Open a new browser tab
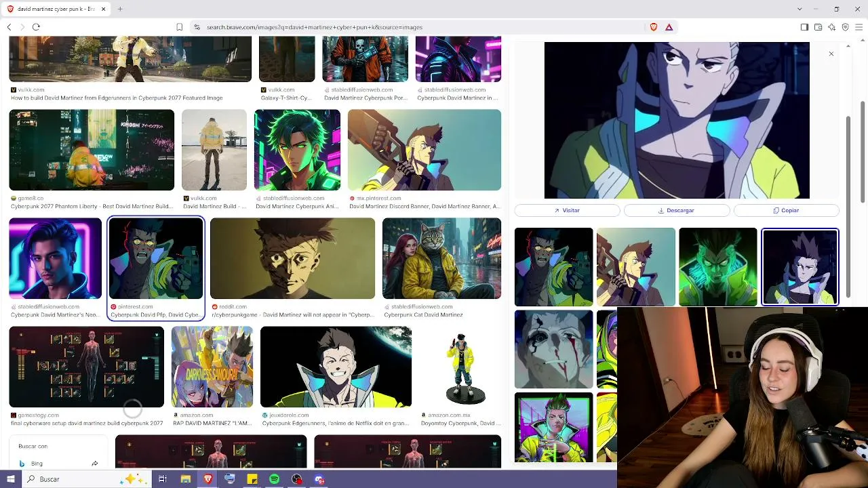The height and width of the screenshot is (488, 868). (x=120, y=9)
